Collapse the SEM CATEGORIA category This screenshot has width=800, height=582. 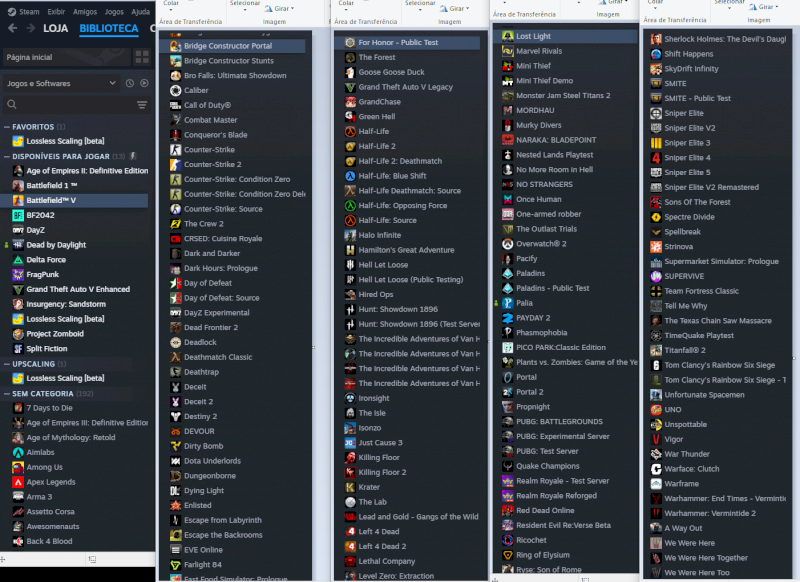pos(7,393)
